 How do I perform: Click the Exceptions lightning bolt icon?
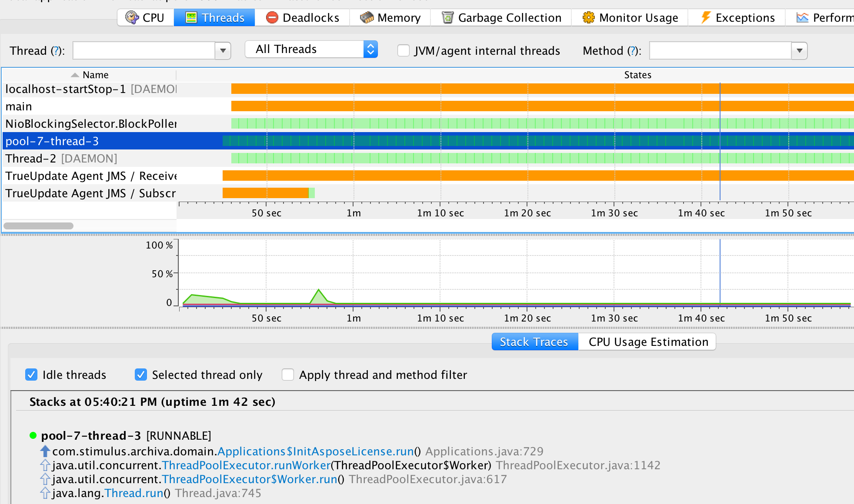tap(705, 17)
